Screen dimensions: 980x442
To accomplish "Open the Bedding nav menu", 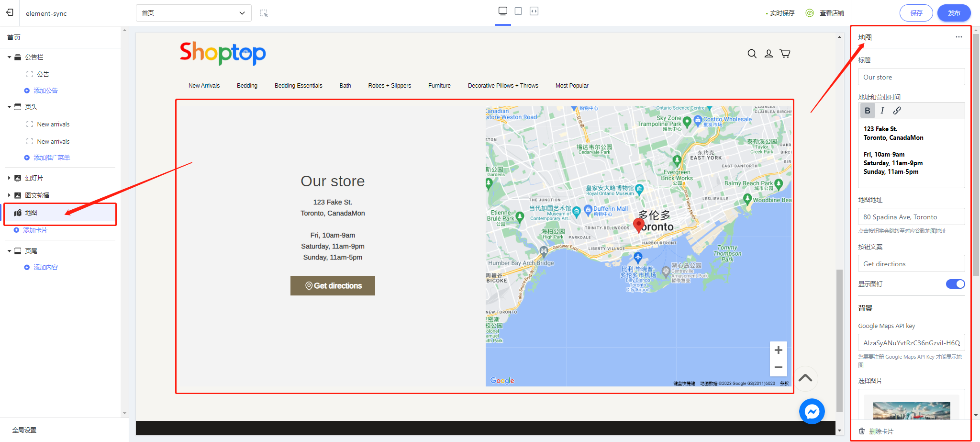I will pos(247,86).
